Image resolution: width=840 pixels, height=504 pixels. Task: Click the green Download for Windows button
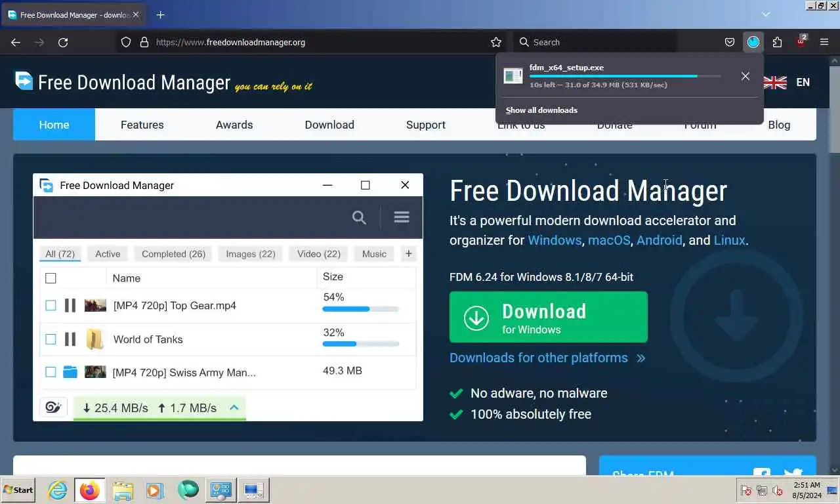(549, 317)
